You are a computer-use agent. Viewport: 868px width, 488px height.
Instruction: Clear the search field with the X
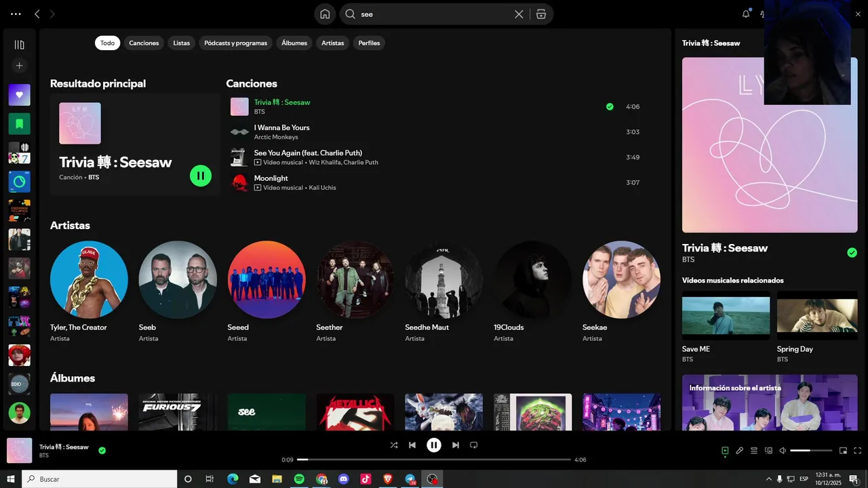tap(519, 14)
